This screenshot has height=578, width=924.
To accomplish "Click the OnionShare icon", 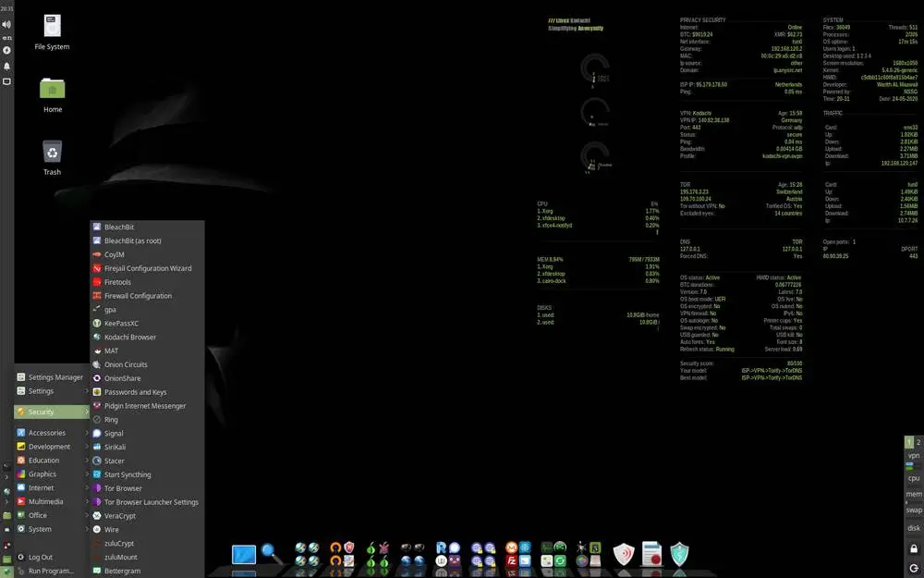I will pos(97,378).
